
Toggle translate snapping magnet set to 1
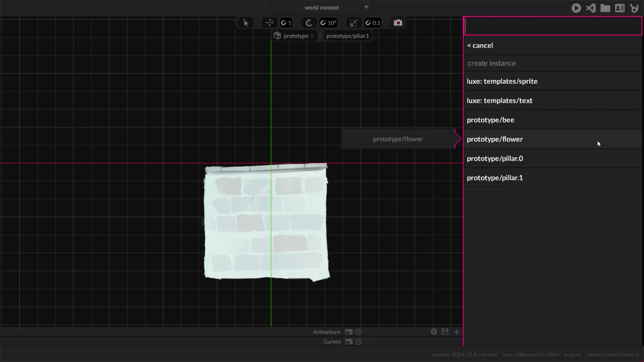pos(286,23)
